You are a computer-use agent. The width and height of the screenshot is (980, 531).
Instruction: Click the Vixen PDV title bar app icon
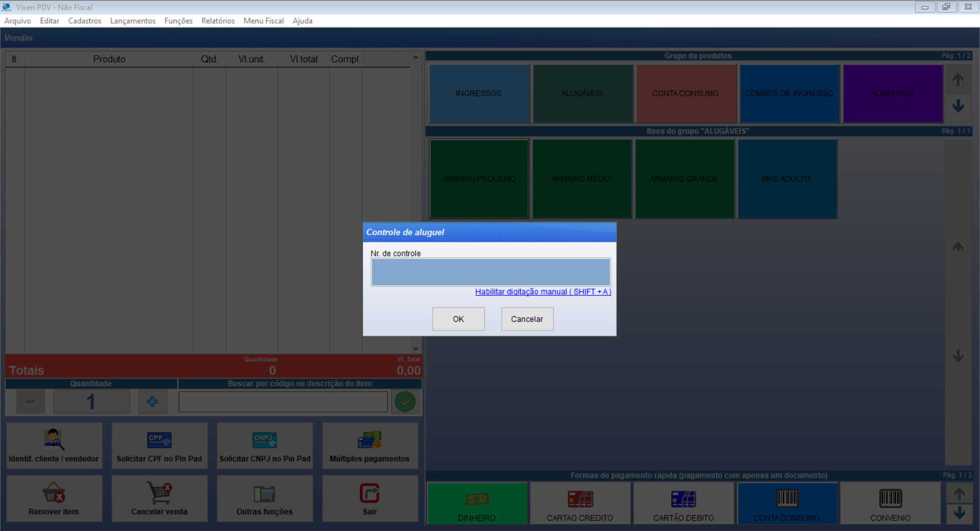[x=7, y=7]
